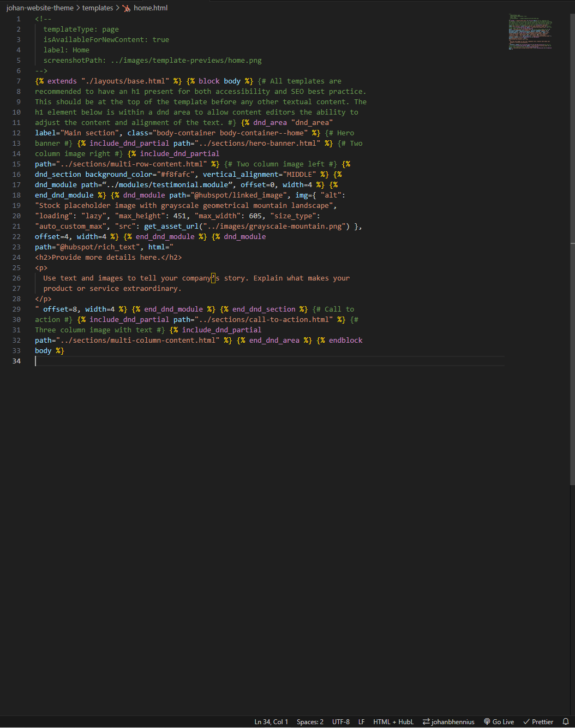Click johanbhennius account item in status bar
The height and width of the screenshot is (728, 575).
tap(453, 721)
